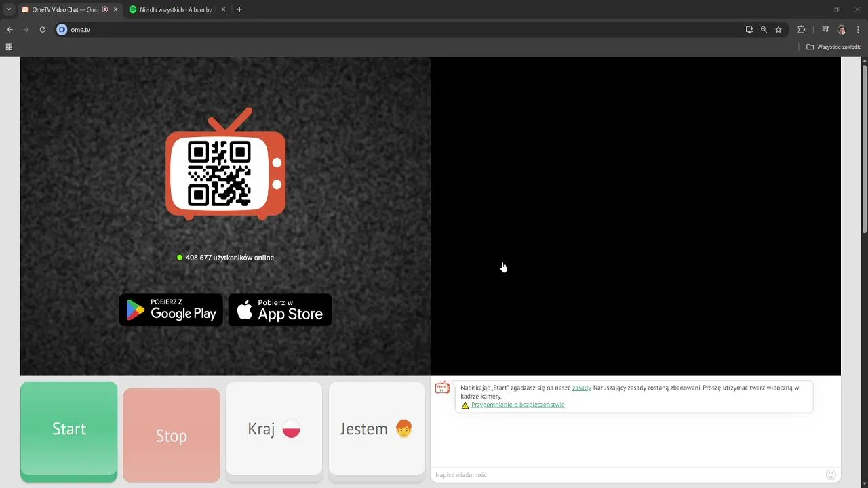Viewport: 868px width, 488px height.
Task: Open the media controls music icon
Action: click(825, 30)
